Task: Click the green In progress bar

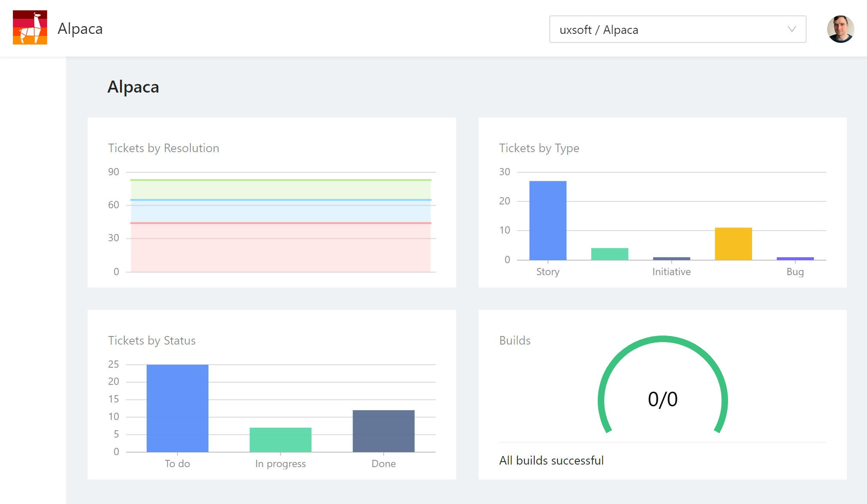Action: [x=280, y=440]
